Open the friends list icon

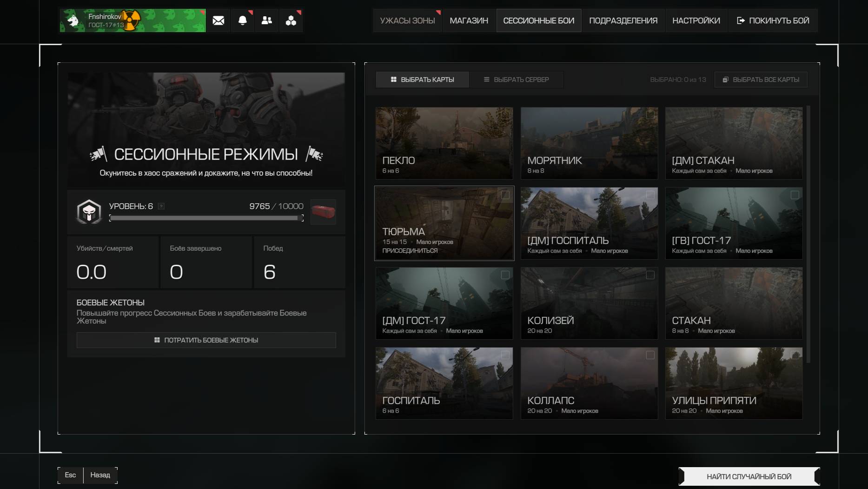[266, 20]
